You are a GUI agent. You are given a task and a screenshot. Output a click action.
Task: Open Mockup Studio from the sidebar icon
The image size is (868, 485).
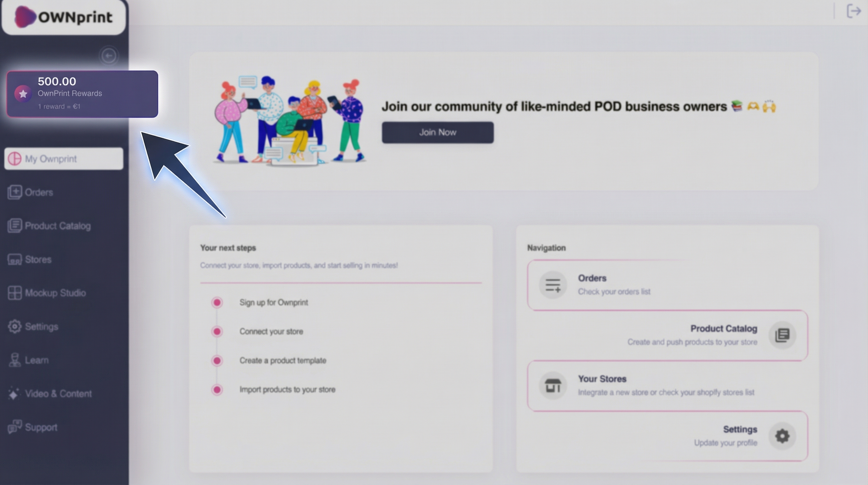click(x=14, y=293)
